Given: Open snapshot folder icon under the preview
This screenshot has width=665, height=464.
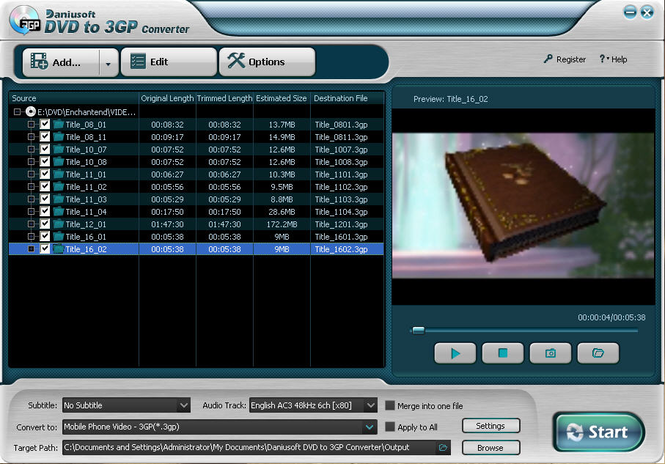Looking at the screenshot, I should [598, 353].
